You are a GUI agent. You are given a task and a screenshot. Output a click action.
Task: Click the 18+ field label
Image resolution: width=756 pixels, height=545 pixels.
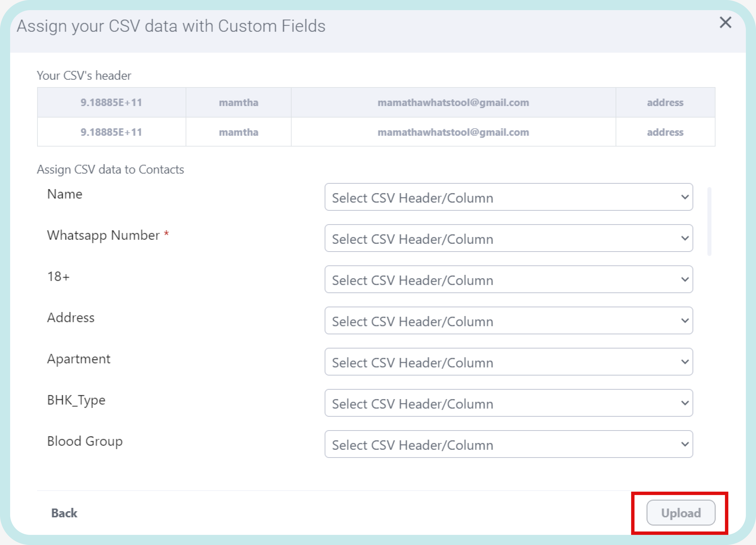click(58, 277)
